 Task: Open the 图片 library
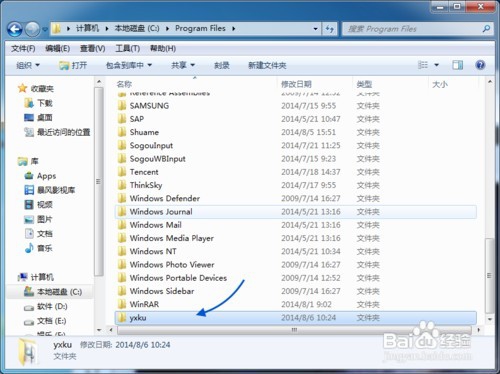[38, 219]
